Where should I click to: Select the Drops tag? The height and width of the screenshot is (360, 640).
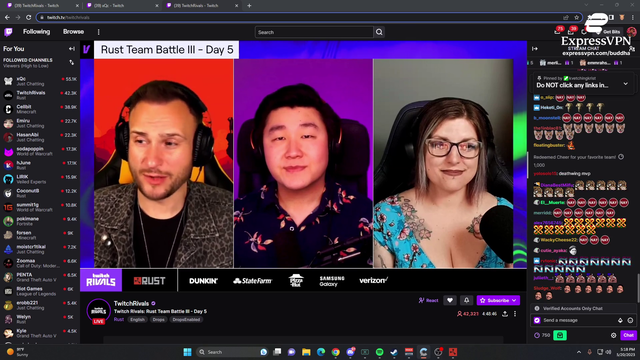click(158, 319)
